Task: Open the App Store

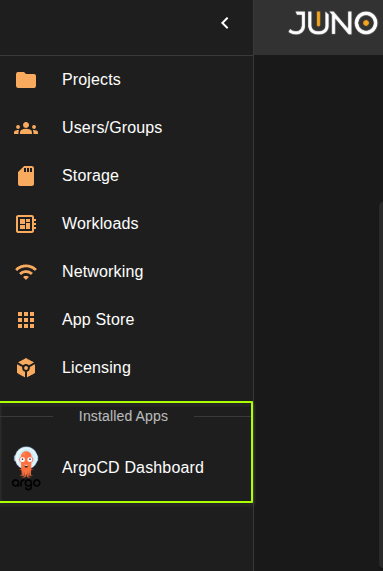Action: click(x=98, y=320)
